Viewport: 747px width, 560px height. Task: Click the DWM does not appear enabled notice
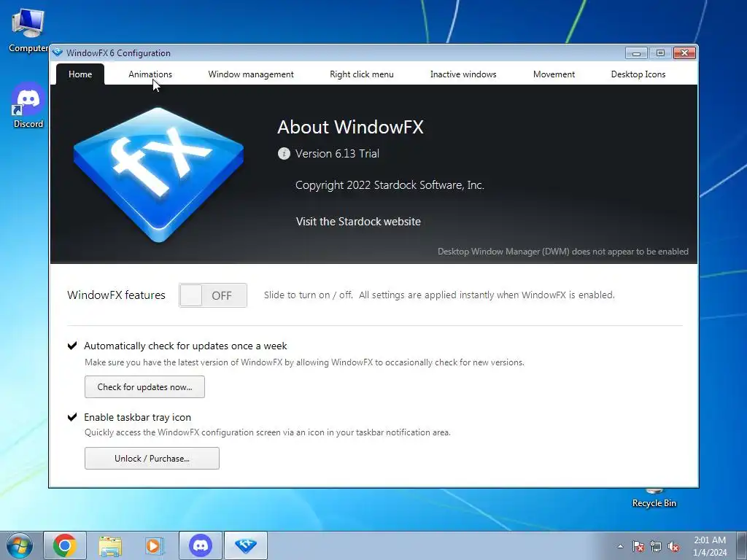pos(563,252)
